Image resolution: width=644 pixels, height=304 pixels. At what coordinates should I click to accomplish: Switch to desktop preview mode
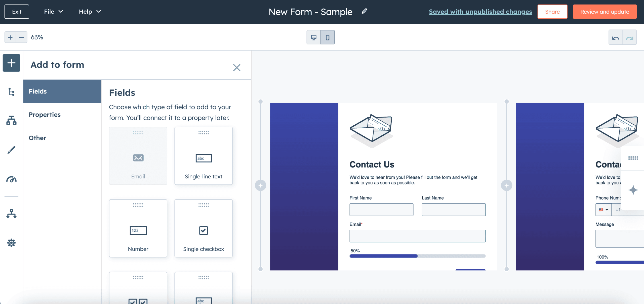(x=313, y=37)
